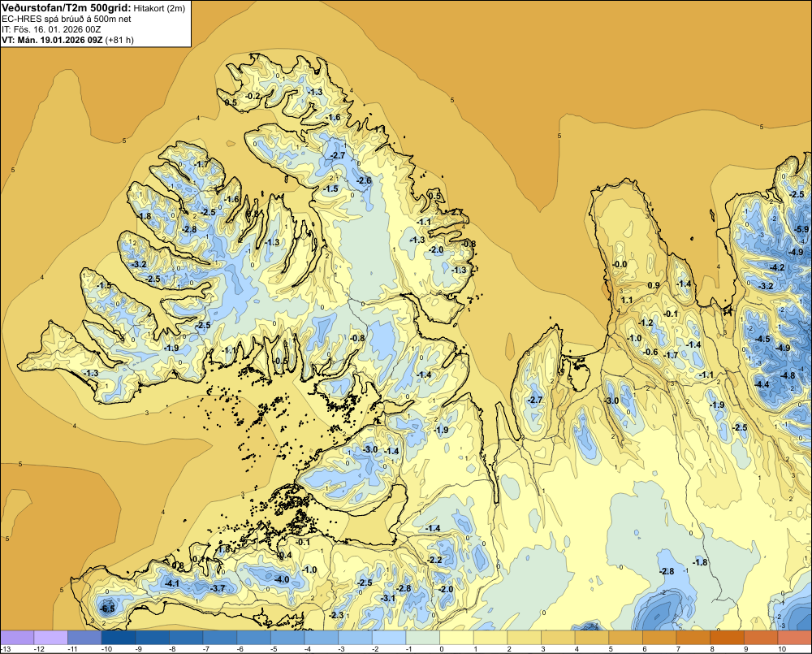Click the '-3.1' temperature value
The width and height of the screenshot is (812, 654).
(x=388, y=598)
